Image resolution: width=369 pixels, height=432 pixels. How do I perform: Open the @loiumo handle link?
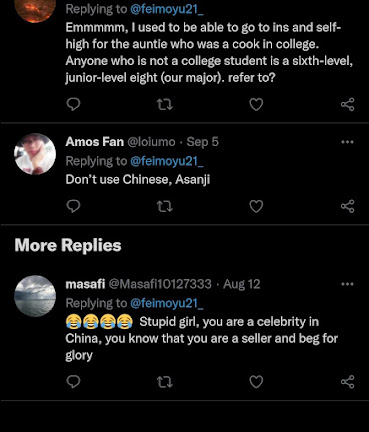pyautogui.click(x=151, y=142)
